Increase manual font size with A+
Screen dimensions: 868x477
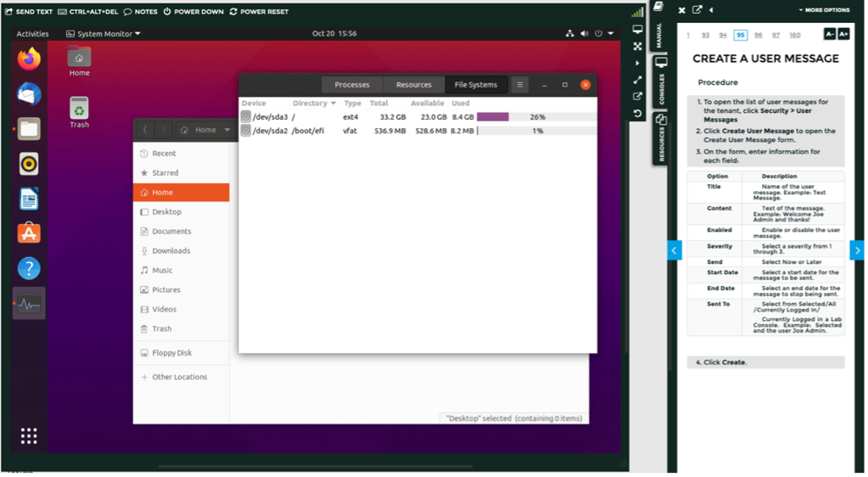pyautogui.click(x=843, y=35)
